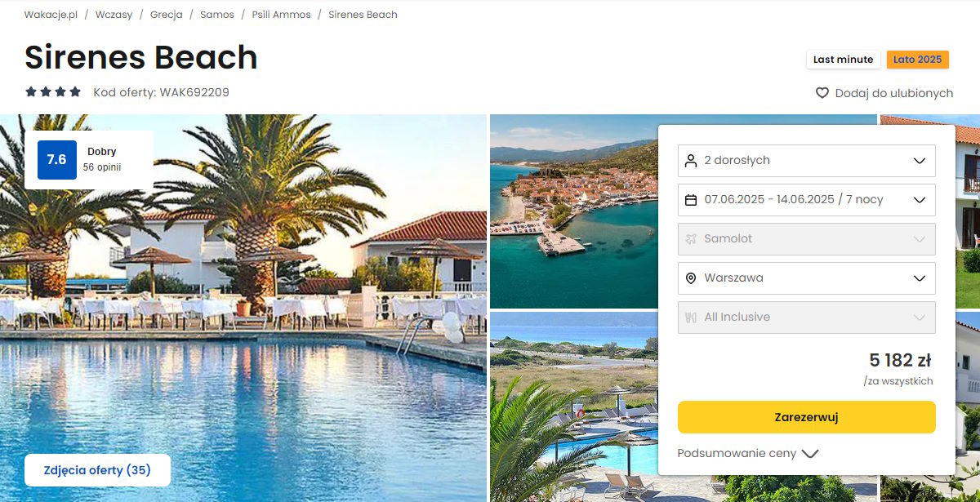Click the location pin icon beside Warszawa

(691, 278)
